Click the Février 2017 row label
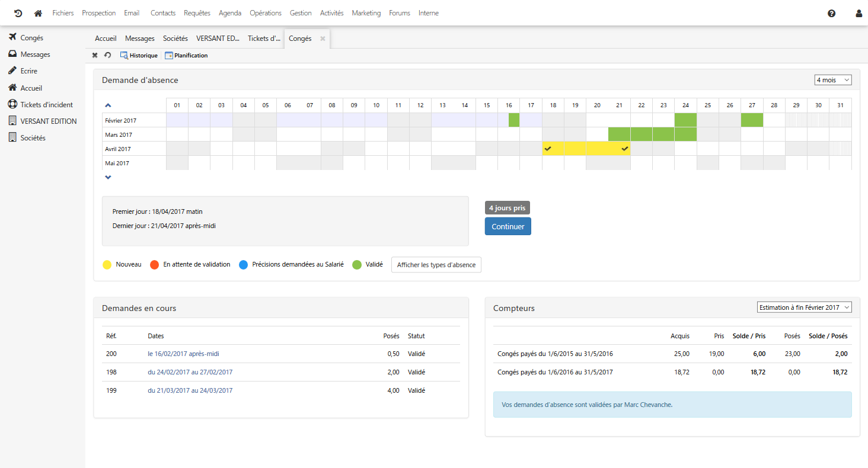This screenshot has width=868, height=468. (x=120, y=120)
